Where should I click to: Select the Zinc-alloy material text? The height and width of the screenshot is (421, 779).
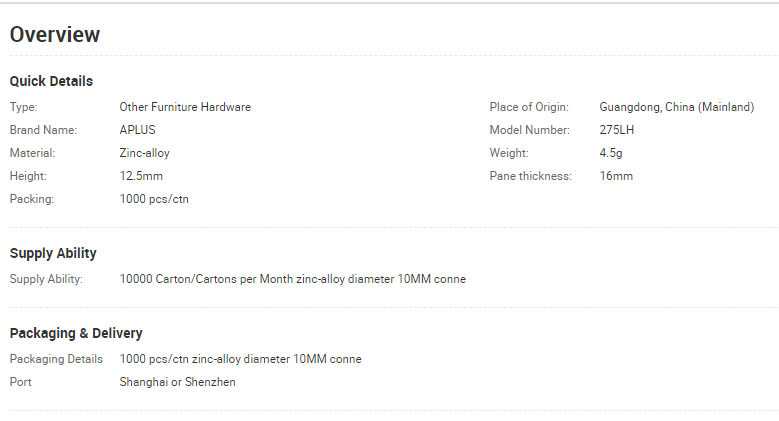(144, 153)
